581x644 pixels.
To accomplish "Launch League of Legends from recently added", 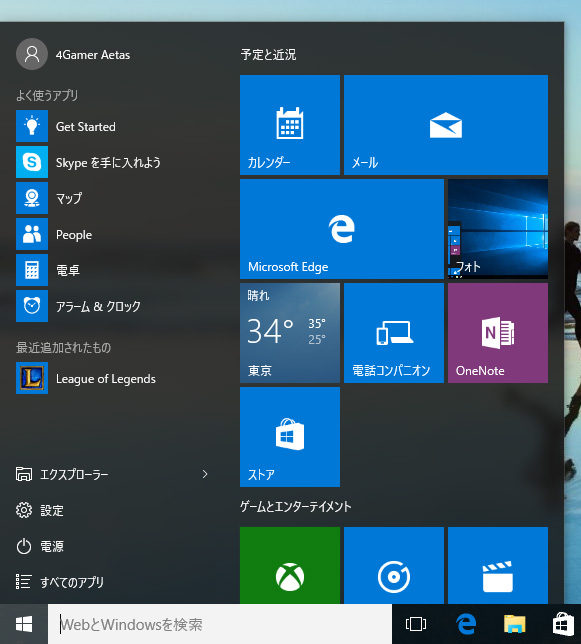I will pyautogui.click(x=113, y=378).
